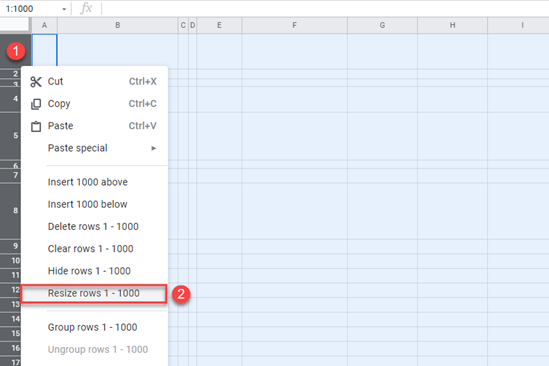Click the Paste clipboard icon
Viewport: 549px width, 366px height.
(36, 126)
